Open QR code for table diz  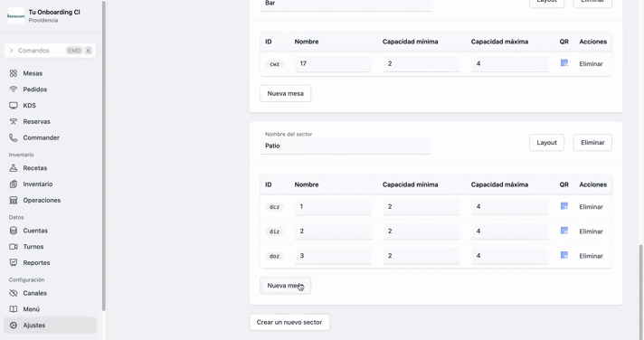[564, 231]
